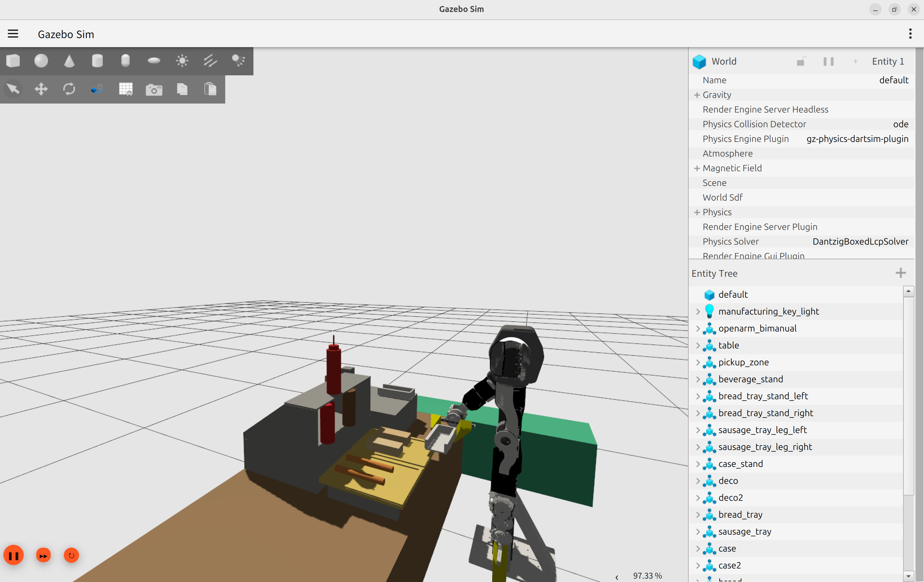Expand the Magnetic Field property

pyautogui.click(x=697, y=168)
